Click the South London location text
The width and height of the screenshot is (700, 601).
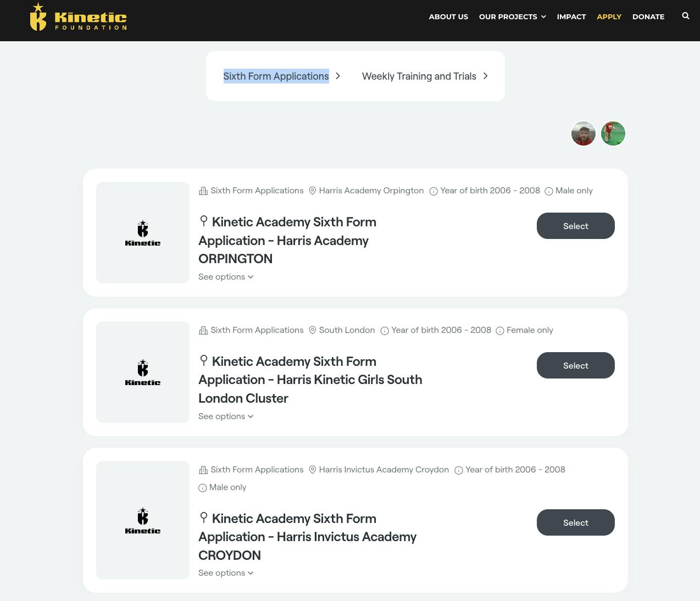coord(347,330)
